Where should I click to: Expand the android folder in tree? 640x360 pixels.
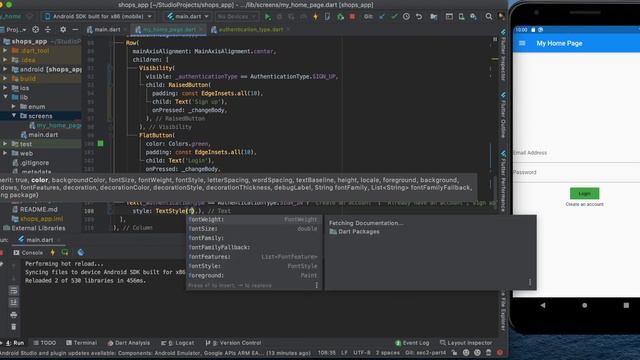click(5, 69)
